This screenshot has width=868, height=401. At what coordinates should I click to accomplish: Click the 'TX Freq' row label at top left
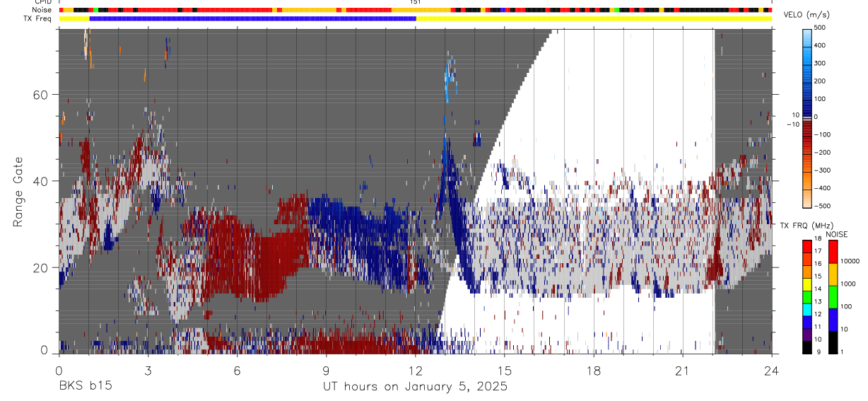(38, 18)
